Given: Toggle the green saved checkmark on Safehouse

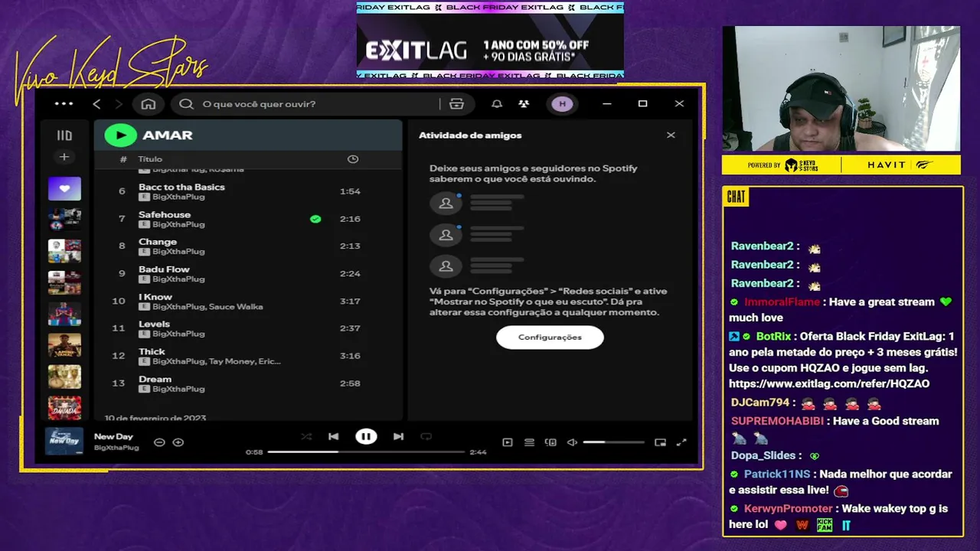Looking at the screenshot, I should 315,219.
